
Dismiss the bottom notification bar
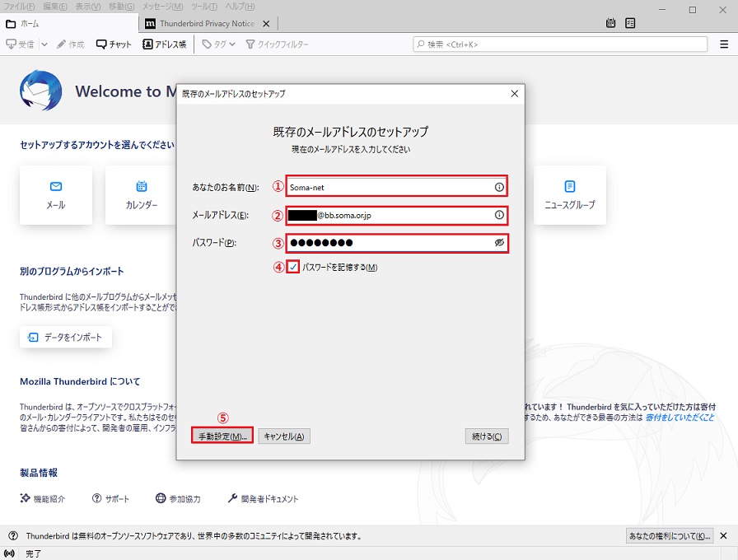(723, 535)
